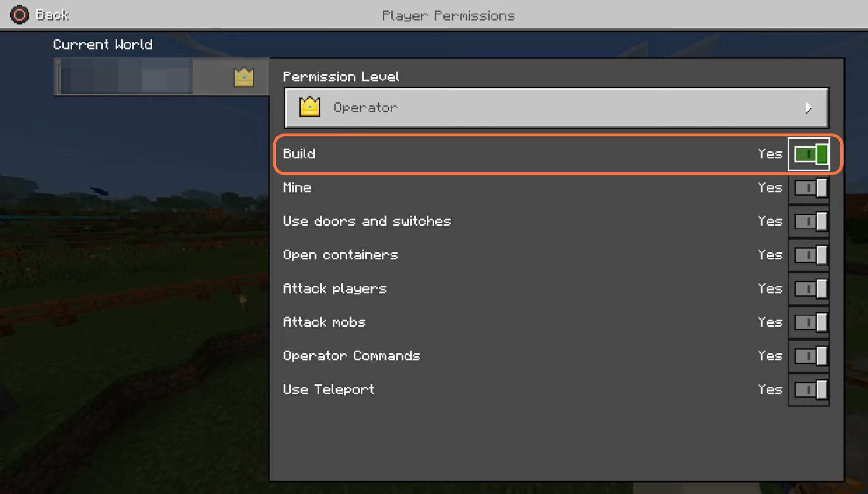Click the red circle Back icon
This screenshot has height=494, width=868.
click(x=20, y=15)
